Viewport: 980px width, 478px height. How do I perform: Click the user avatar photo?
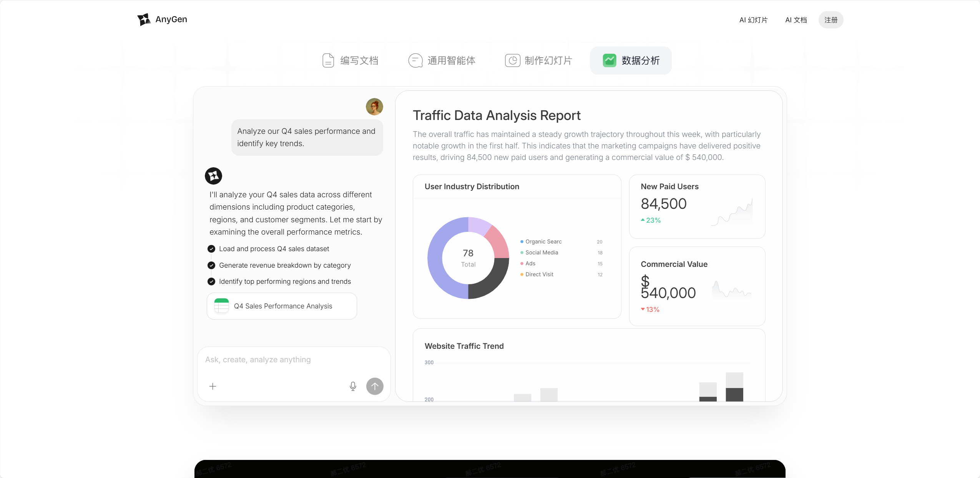(374, 107)
